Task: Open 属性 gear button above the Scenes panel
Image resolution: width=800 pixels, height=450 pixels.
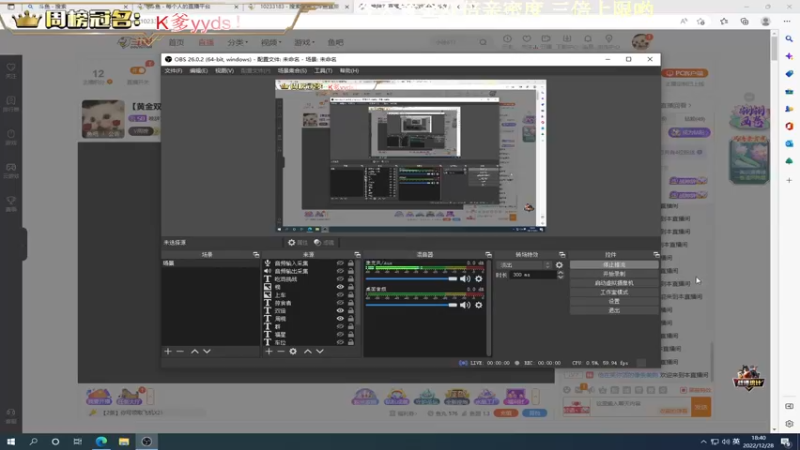Action: click(x=297, y=243)
